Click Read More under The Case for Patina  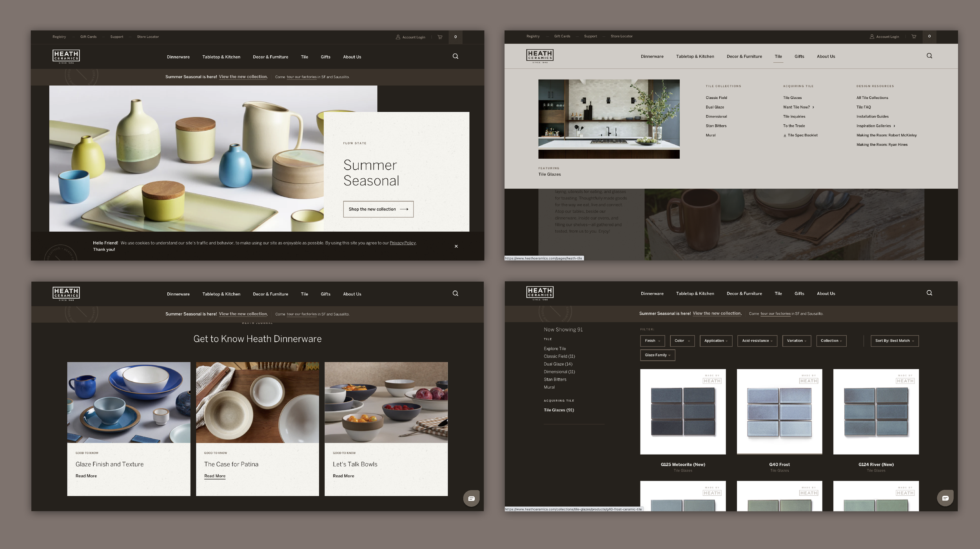(214, 476)
